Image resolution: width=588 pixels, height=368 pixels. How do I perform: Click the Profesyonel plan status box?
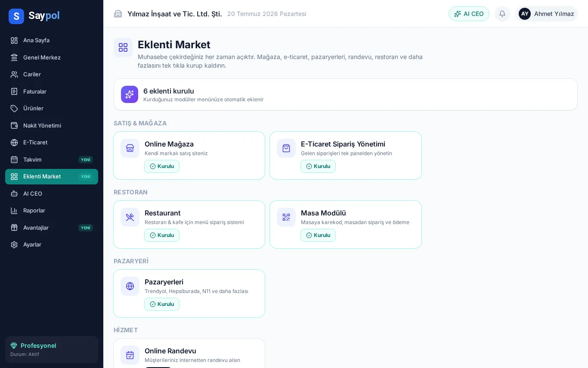(52, 349)
